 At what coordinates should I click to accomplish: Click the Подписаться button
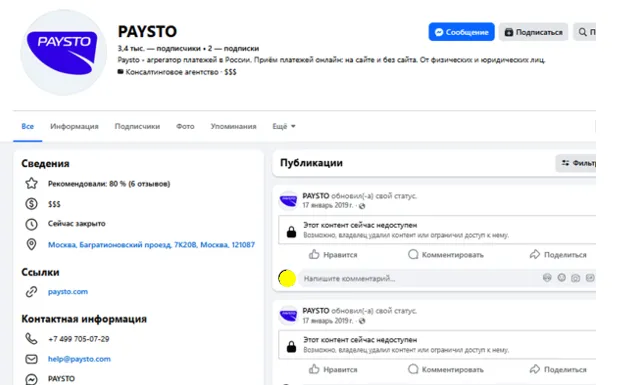[x=533, y=32]
